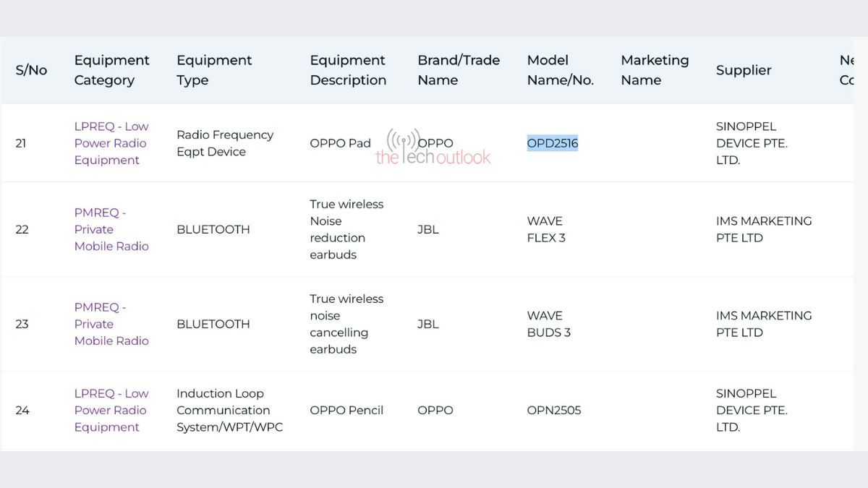
Task: Click the S/No column header
Action: pyautogui.click(x=31, y=70)
